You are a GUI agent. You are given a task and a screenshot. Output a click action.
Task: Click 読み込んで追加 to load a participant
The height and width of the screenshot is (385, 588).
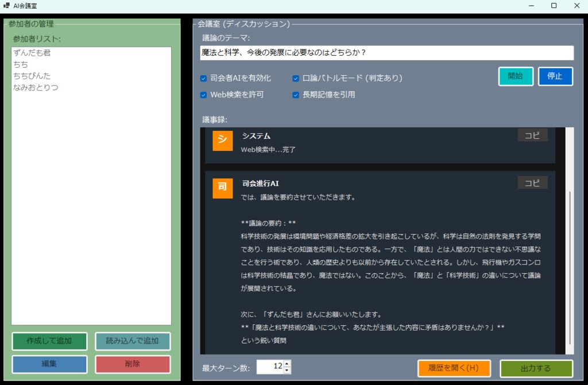133,341
